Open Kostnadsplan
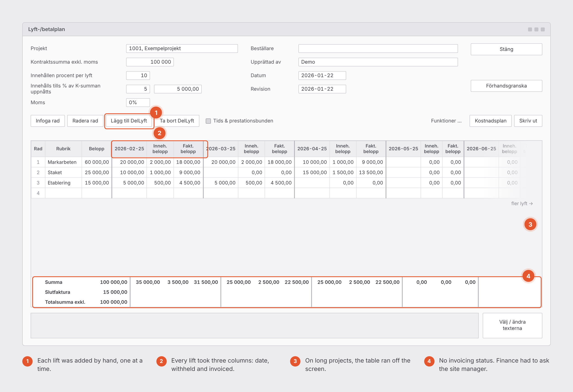The height and width of the screenshot is (392, 573). (x=490, y=121)
